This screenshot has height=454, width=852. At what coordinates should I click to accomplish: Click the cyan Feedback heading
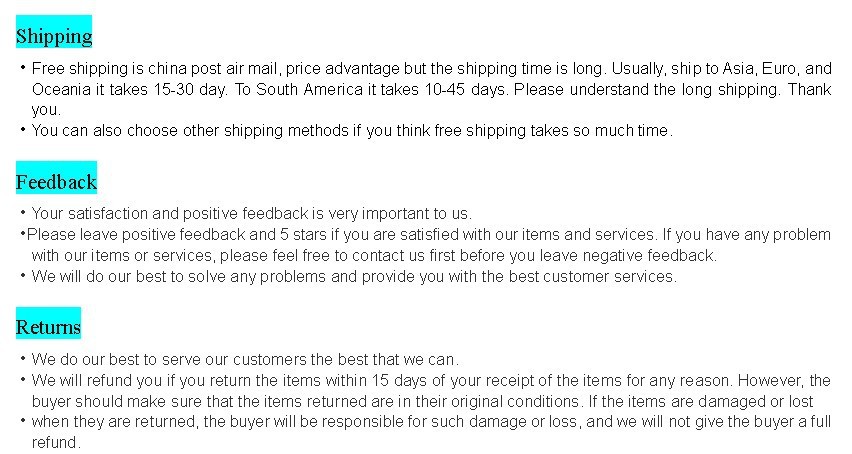point(57,178)
